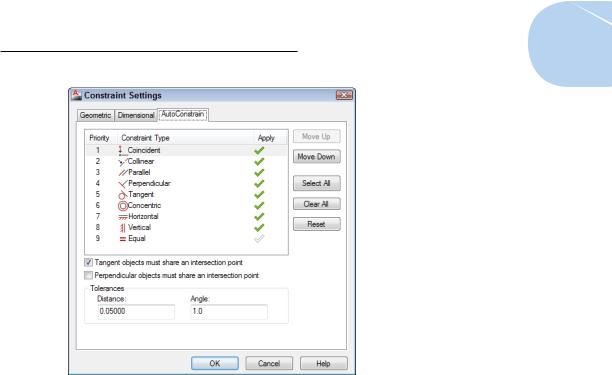Toggle Apply checkmark for Horizontal
Viewport: 612px width, 375px height.
pos(259,216)
